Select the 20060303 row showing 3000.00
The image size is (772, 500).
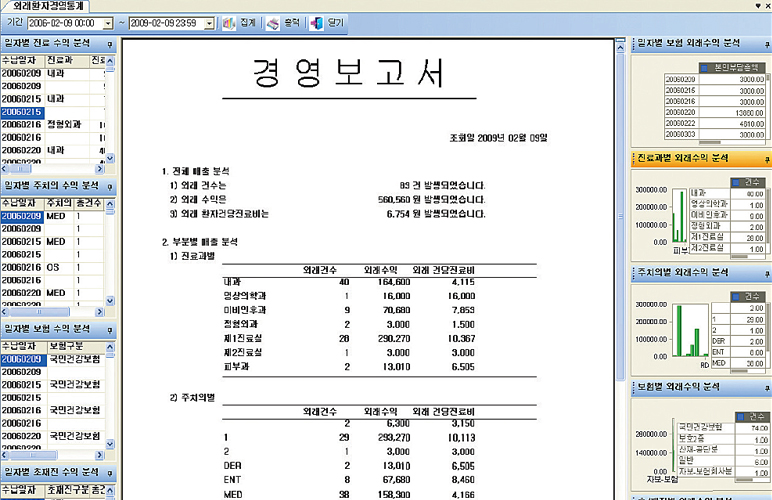click(715, 134)
